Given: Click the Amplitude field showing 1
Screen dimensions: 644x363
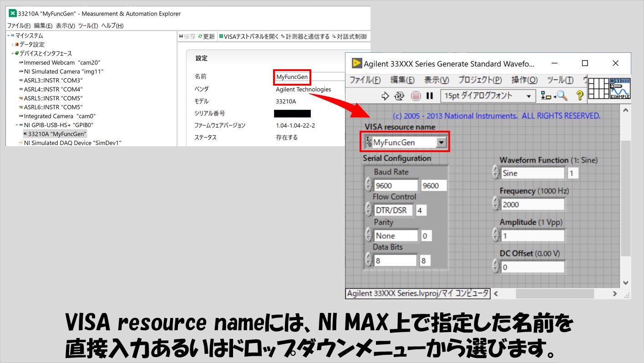Looking at the screenshot, I should 532,235.
